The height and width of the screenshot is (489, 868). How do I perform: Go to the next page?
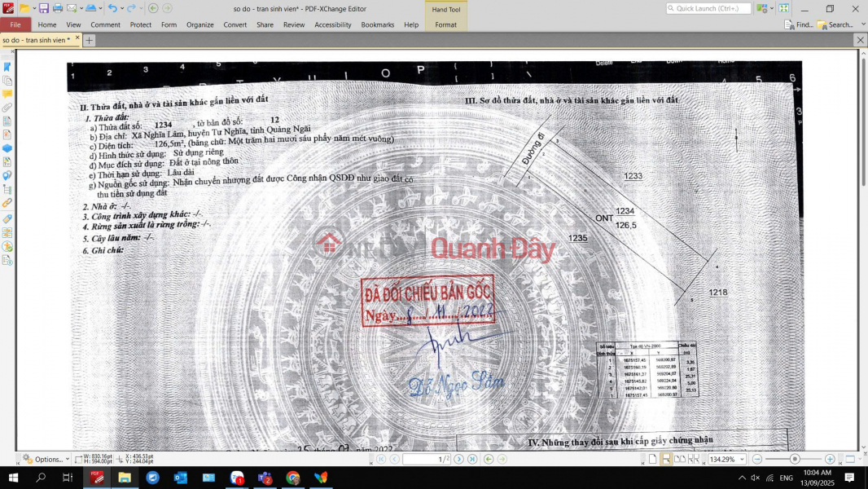(x=459, y=460)
